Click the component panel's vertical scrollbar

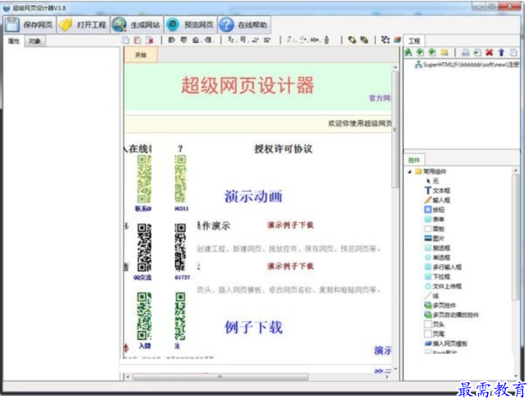coord(516,237)
